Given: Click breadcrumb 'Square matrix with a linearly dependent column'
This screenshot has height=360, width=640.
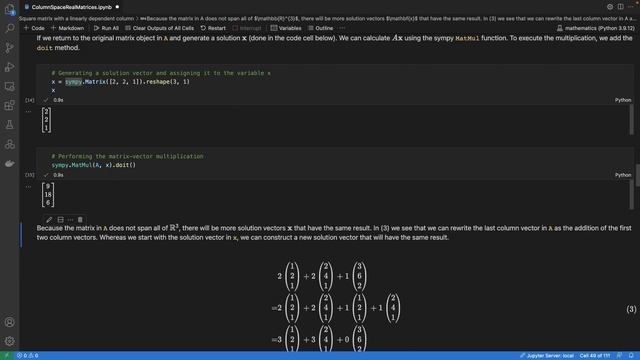Looking at the screenshot, I should [x=76, y=18].
